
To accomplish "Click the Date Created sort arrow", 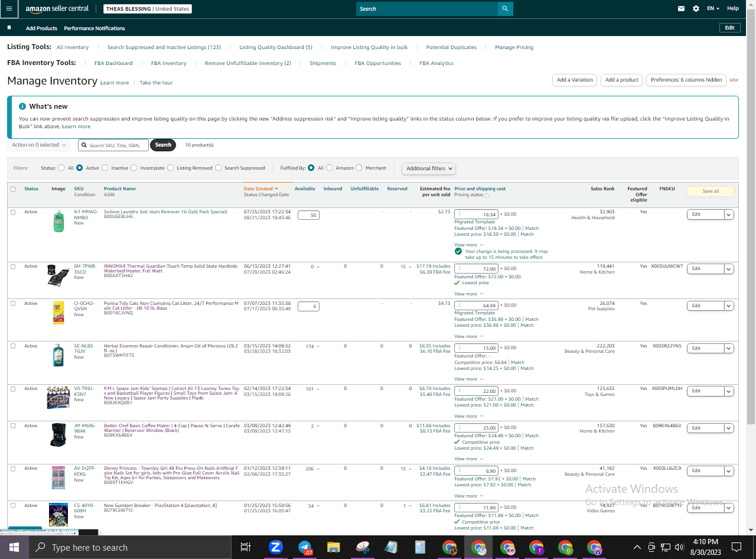I will pos(276,188).
